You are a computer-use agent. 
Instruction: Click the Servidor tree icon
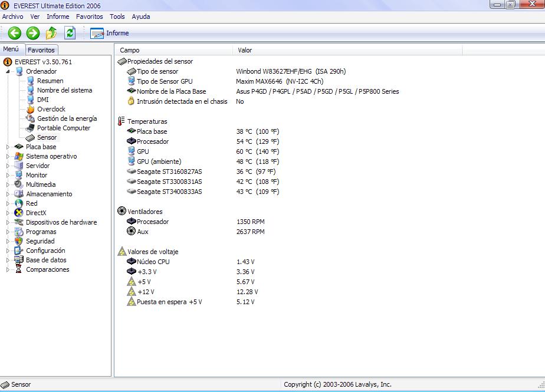[19, 166]
